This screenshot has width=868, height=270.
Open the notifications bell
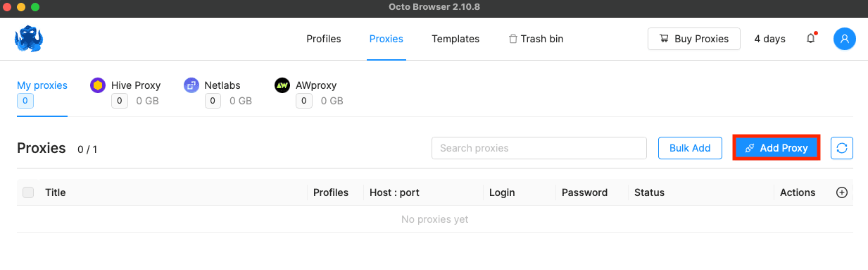click(811, 39)
